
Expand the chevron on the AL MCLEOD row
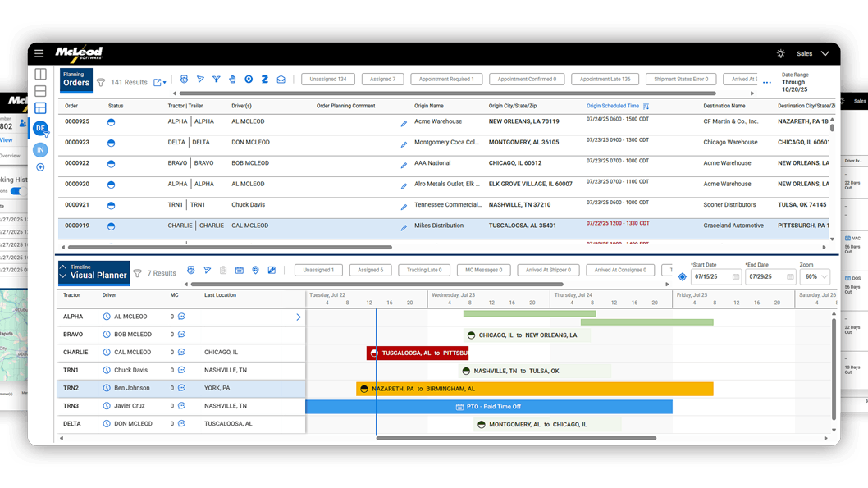pyautogui.click(x=299, y=316)
